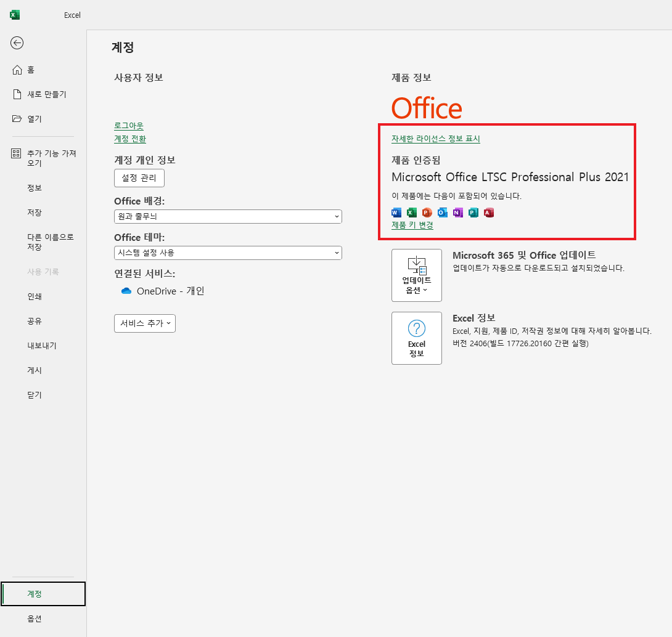The height and width of the screenshot is (637, 672).
Task: Click 자세한 라이선스 정보 표시 link
Action: 435,139
